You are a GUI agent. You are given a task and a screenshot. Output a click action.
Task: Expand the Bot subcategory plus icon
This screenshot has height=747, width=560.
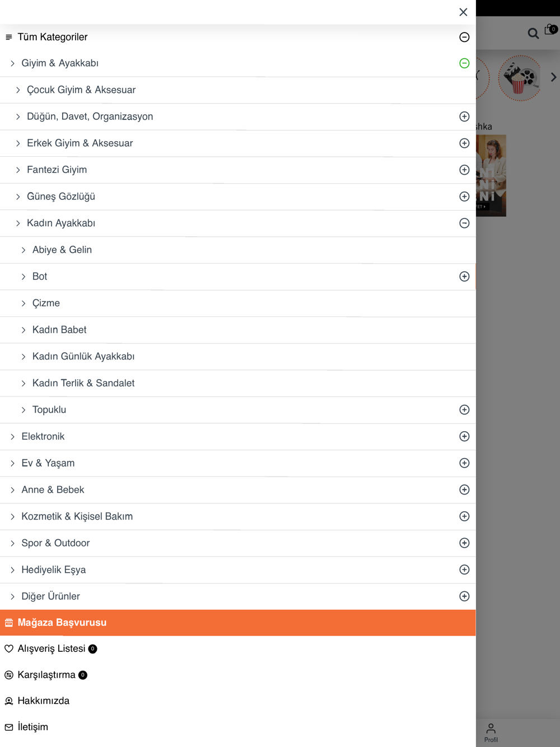(x=464, y=276)
